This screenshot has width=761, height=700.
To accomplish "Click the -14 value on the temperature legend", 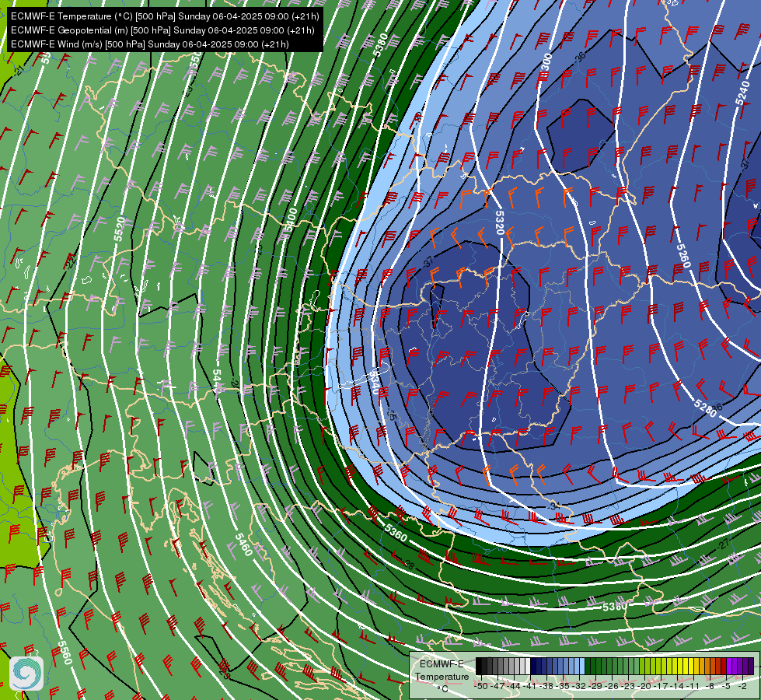I will [x=677, y=686].
